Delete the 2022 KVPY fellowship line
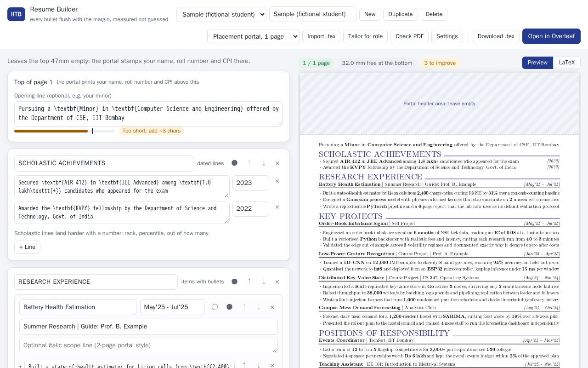This screenshot has width=588, height=368. [x=277, y=207]
